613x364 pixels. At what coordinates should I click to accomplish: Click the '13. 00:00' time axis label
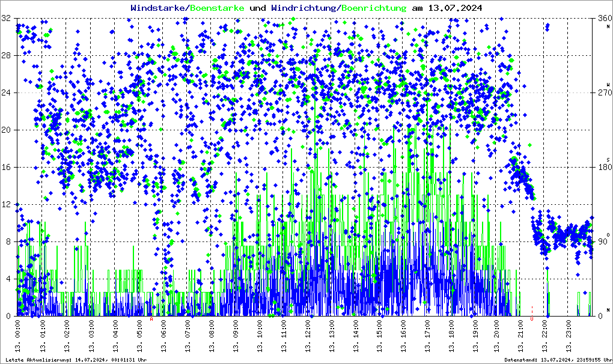(19, 338)
